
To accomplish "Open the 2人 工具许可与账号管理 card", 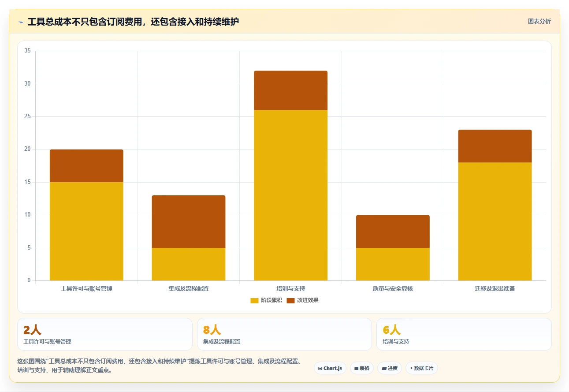I will click(105, 334).
